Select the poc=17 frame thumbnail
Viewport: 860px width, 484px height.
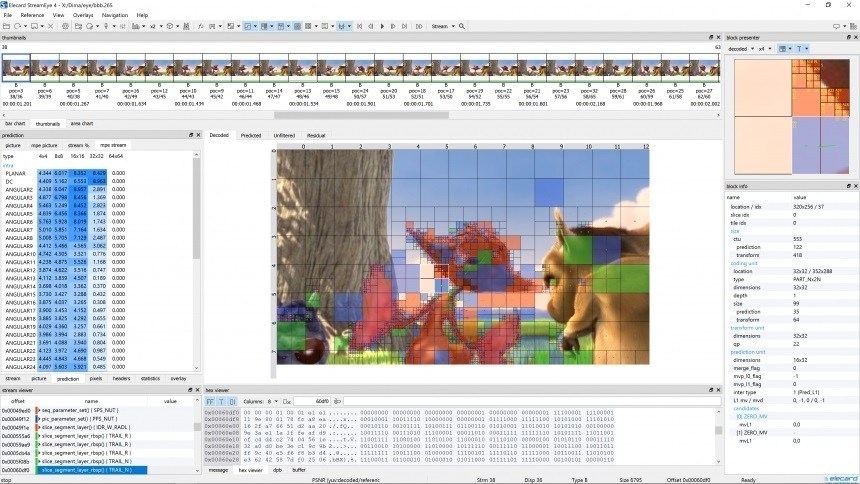(445, 70)
